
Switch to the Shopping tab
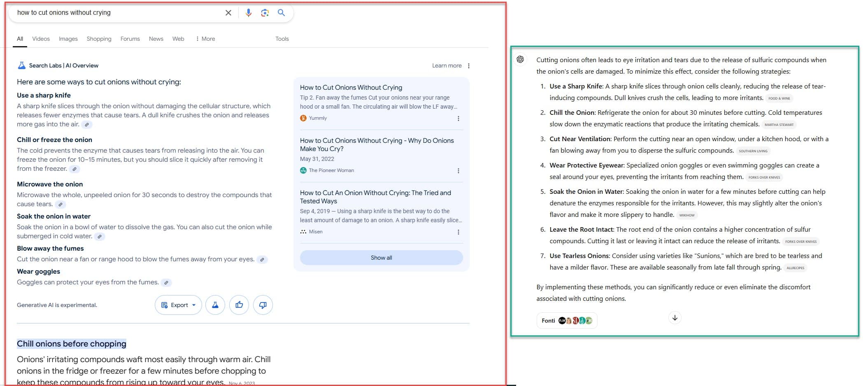99,39
